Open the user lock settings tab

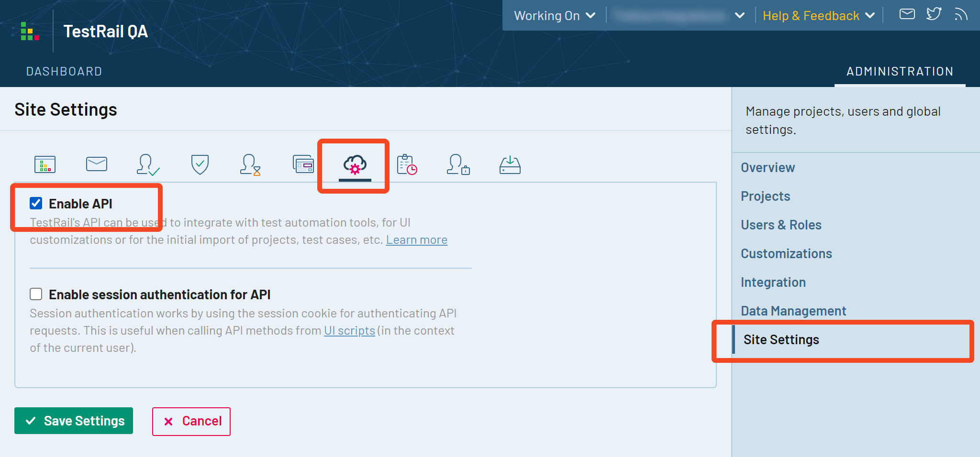pos(458,164)
